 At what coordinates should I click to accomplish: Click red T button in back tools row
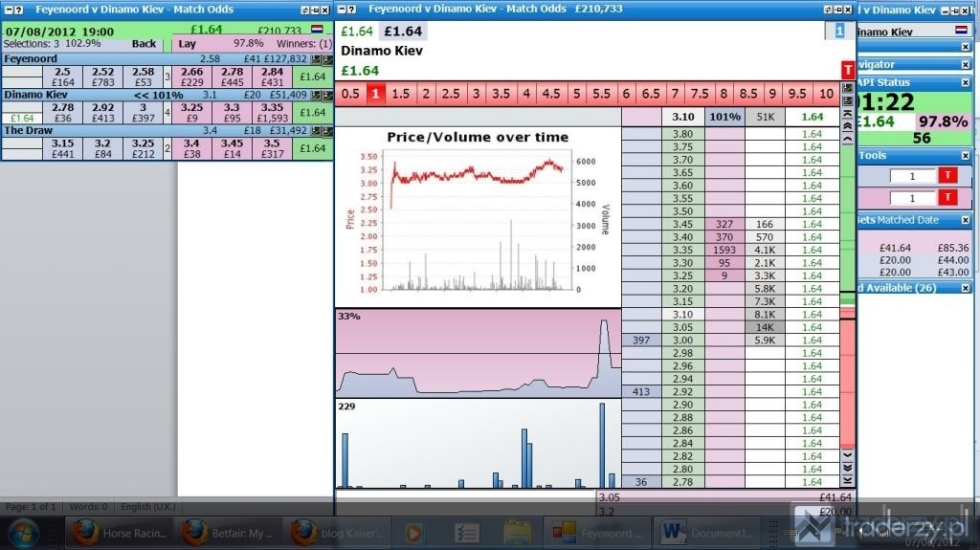click(947, 176)
